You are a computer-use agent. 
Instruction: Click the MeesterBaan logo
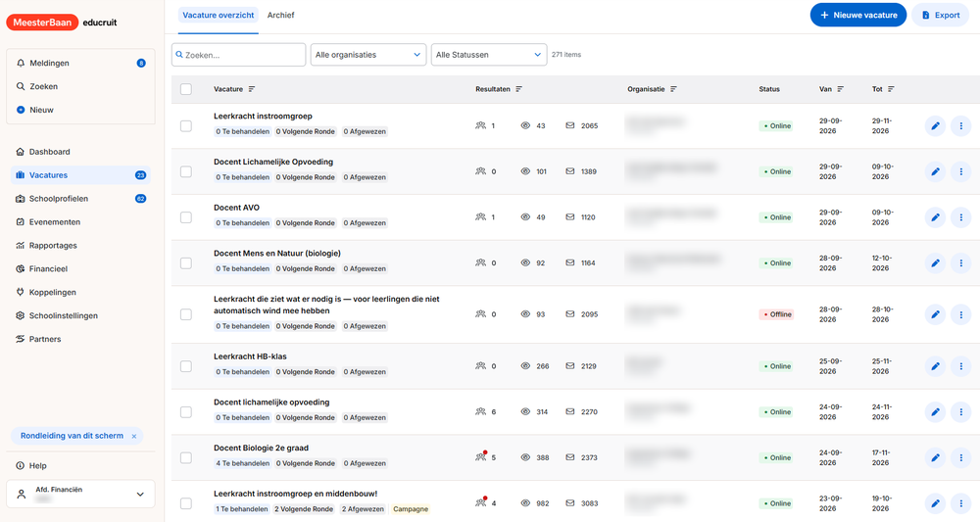point(42,23)
